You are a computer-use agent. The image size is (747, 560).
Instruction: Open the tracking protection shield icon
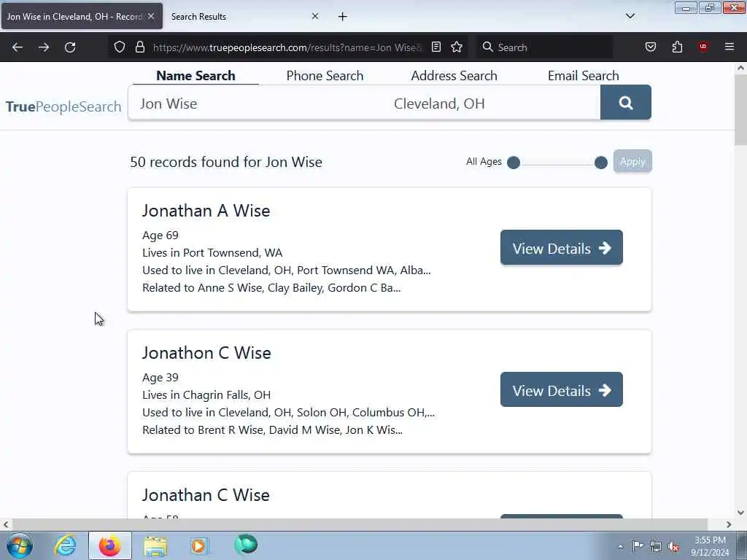pos(120,47)
